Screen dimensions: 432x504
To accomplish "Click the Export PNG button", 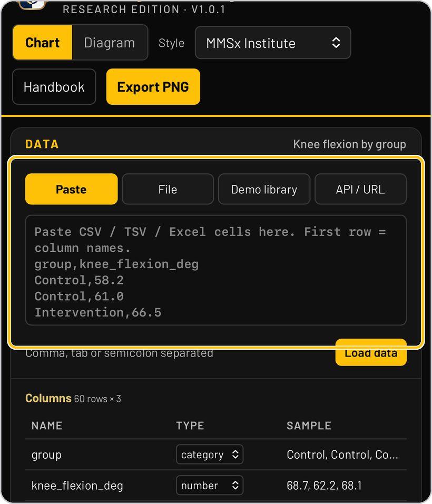I will click(153, 87).
